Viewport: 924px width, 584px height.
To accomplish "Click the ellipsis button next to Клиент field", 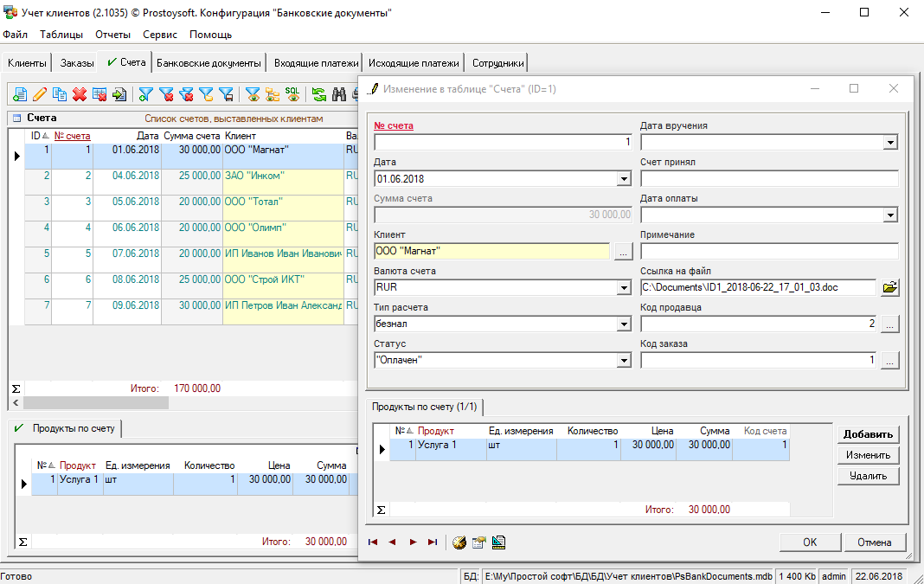I will [x=623, y=252].
